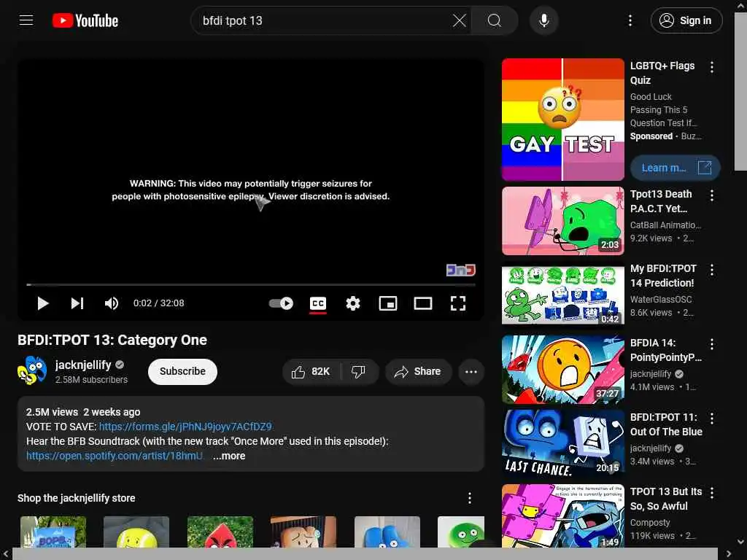This screenshot has height=560, width=747.
Task: Click the scroll-right arrow at bottom
Action: (x=729, y=554)
